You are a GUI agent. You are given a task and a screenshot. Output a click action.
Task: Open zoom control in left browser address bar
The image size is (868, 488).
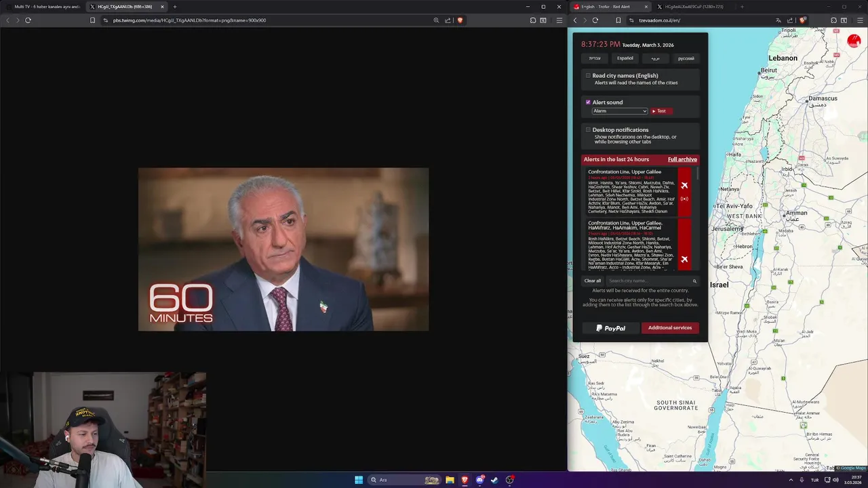coord(436,20)
